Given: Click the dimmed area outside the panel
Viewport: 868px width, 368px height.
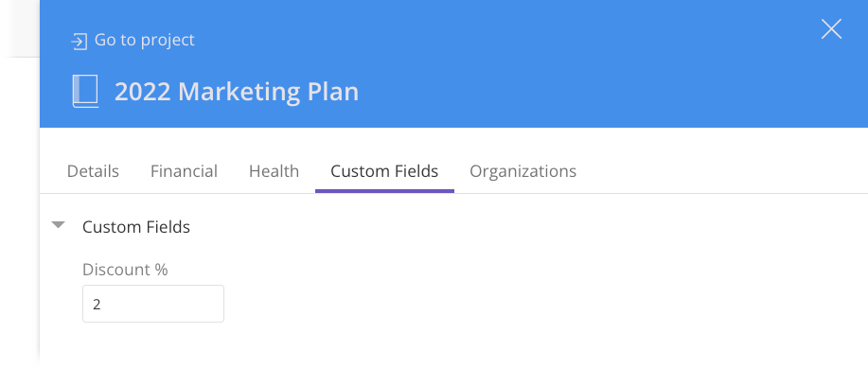Looking at the screenshot, I should pos(19,210).
